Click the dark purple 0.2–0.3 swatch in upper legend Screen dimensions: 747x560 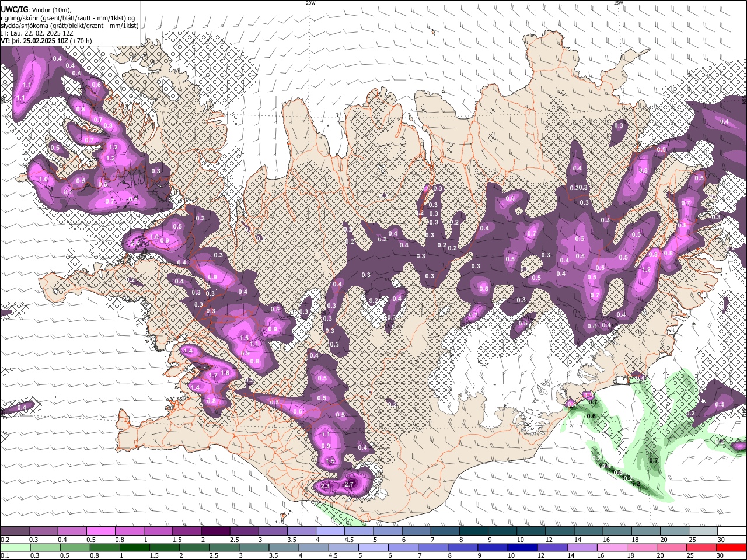(15, 531)
